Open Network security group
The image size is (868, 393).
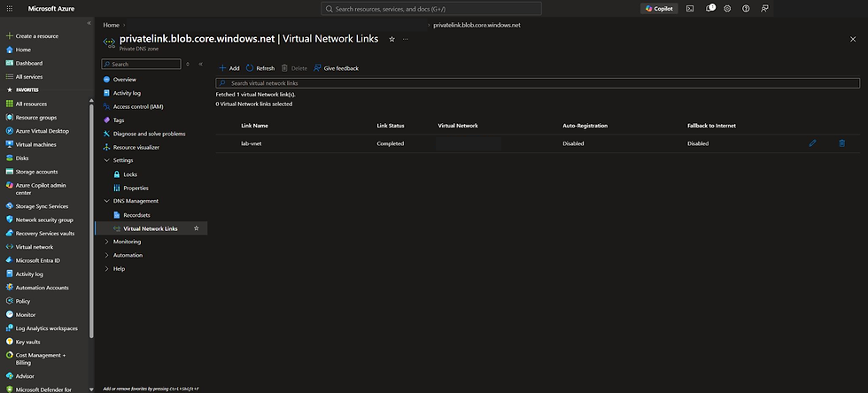[x=39, y=220]
